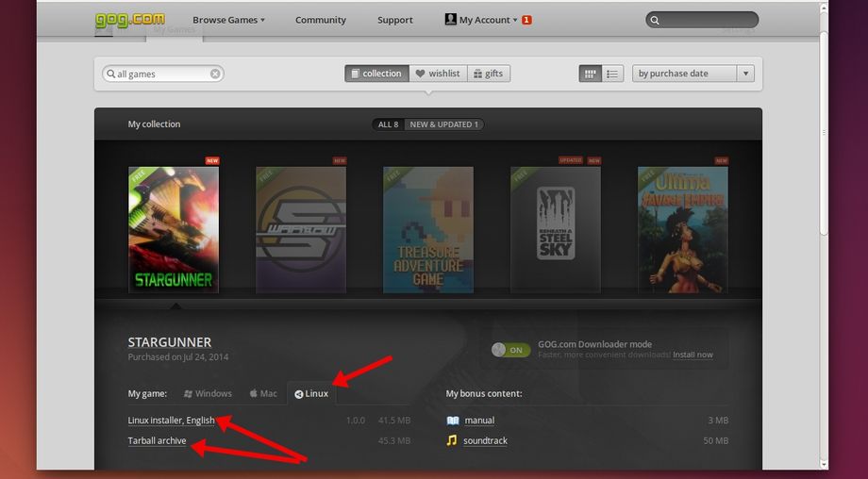Viewport: 868px width, 479px height.
Task: Open the gog.com logo homepage
Action: [130, 20]
